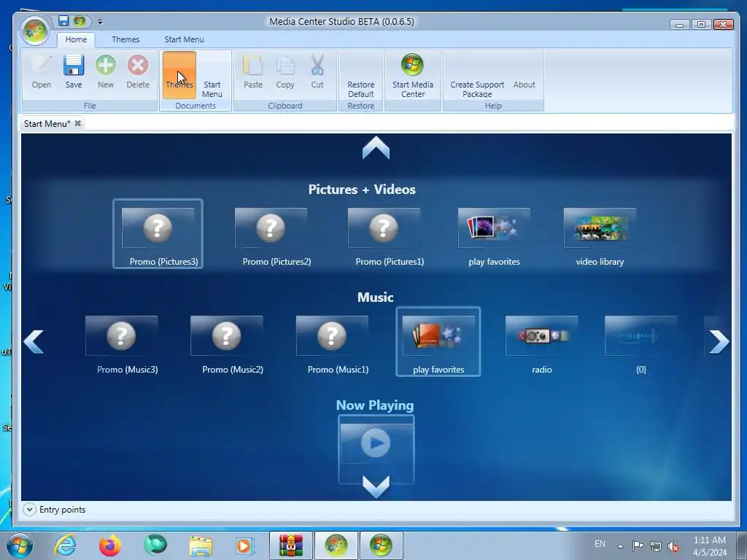Open Internet Explorer from taskbar

click(65, 545)
